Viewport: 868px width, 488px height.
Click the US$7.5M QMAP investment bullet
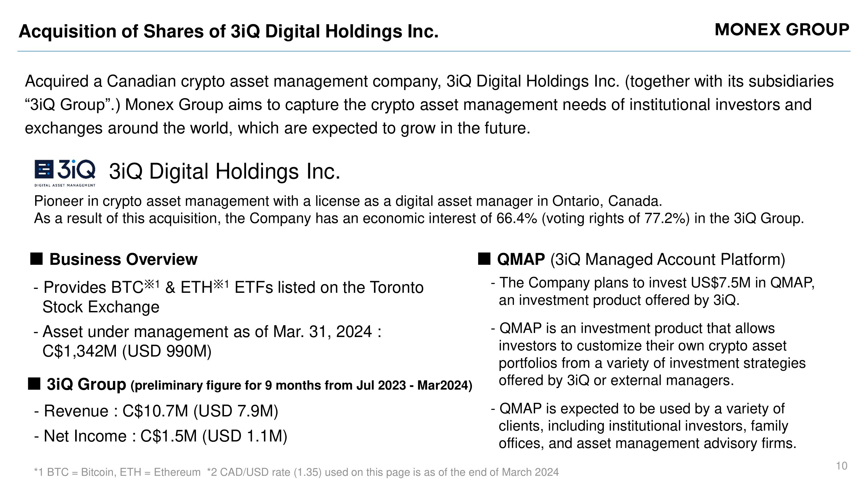(653, 291)
